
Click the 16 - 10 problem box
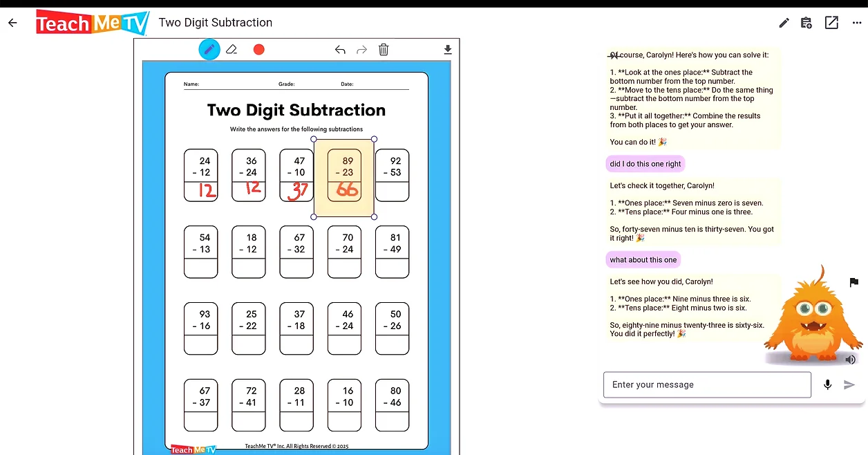pyautogui.click(x=344, y=405)
